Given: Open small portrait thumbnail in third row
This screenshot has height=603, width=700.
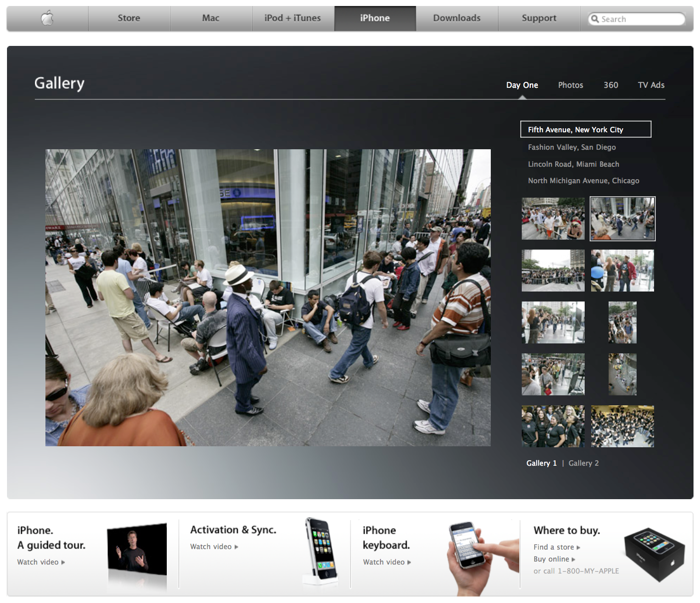Looking at the screenshot, I should [623, 322].
